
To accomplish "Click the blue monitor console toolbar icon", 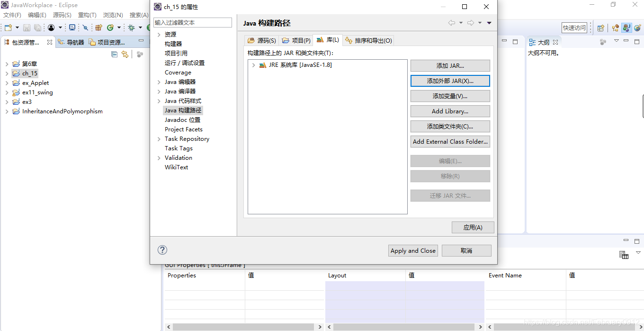I will 72,28.
